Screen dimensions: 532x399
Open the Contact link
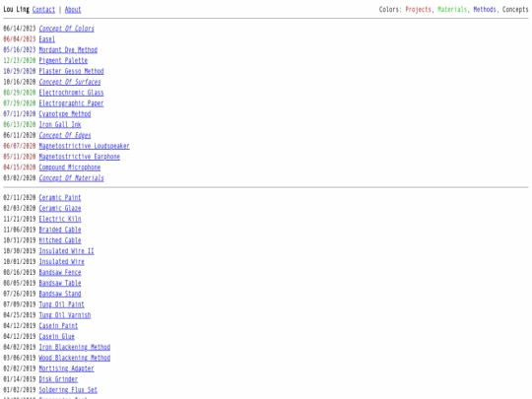coord(43,10)
